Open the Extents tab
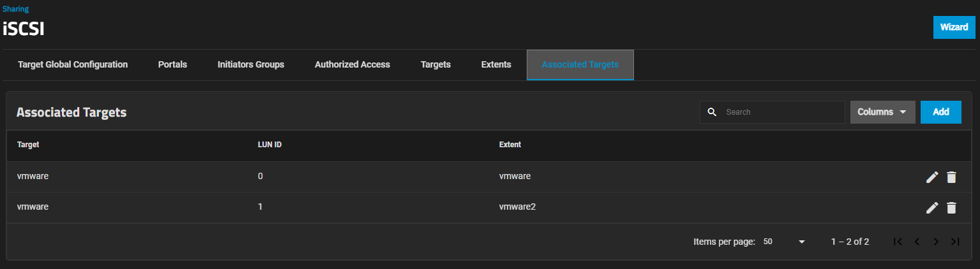This screenshot has height=269, width=980. (496, 64)
